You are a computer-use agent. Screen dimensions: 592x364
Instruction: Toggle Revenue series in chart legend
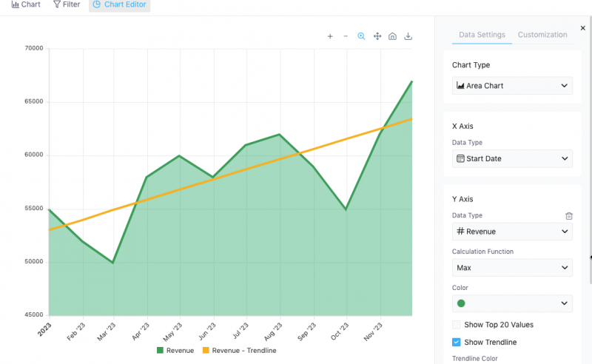pos(175,351)
